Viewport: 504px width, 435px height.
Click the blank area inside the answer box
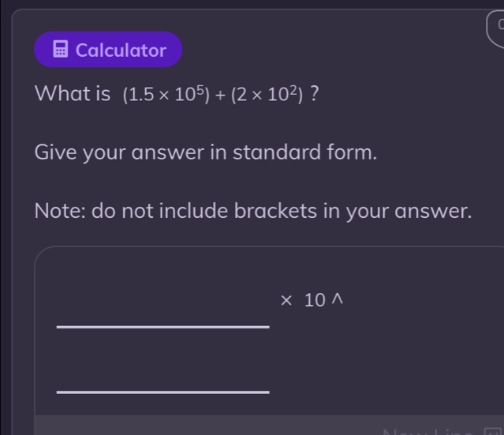[394, 355]
